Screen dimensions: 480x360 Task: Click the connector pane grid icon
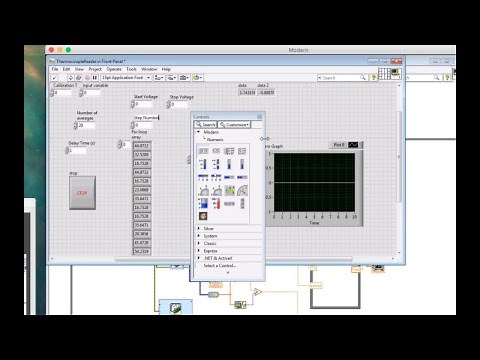384,73
